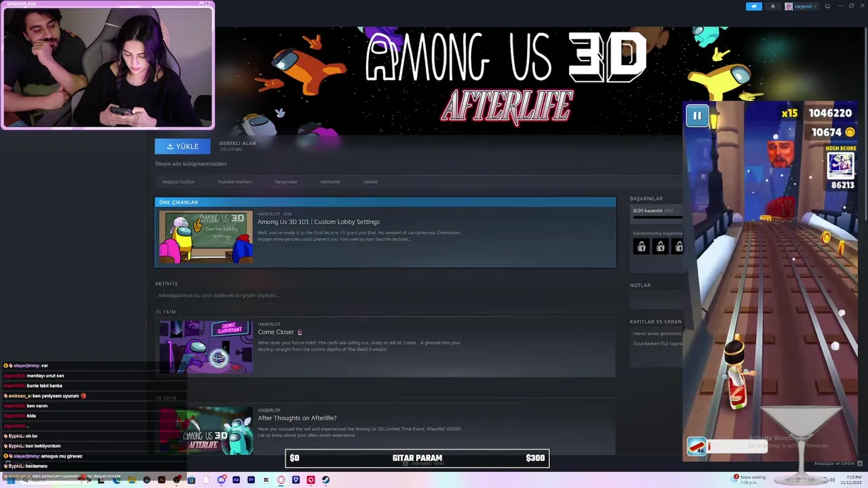Open the weather widget 'Snow coming'
Viewport: 868px width, 488px height.
(749, 480)
